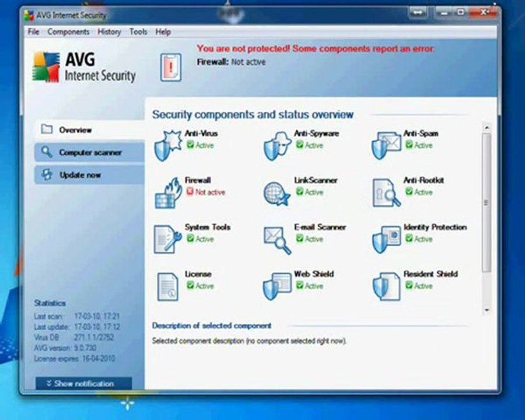Open the Resident Shield icon
525x420 pixels.
[x=386, y=286]
